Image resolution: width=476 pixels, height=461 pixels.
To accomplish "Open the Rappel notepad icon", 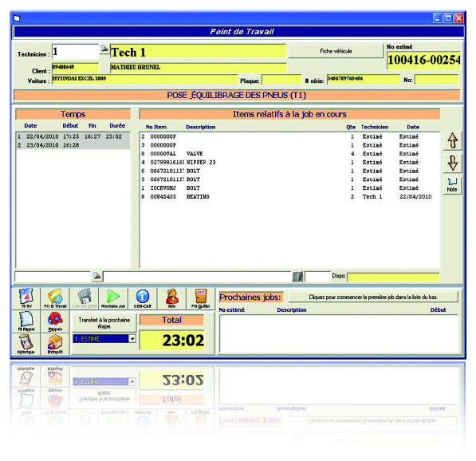I will point(26,321).
